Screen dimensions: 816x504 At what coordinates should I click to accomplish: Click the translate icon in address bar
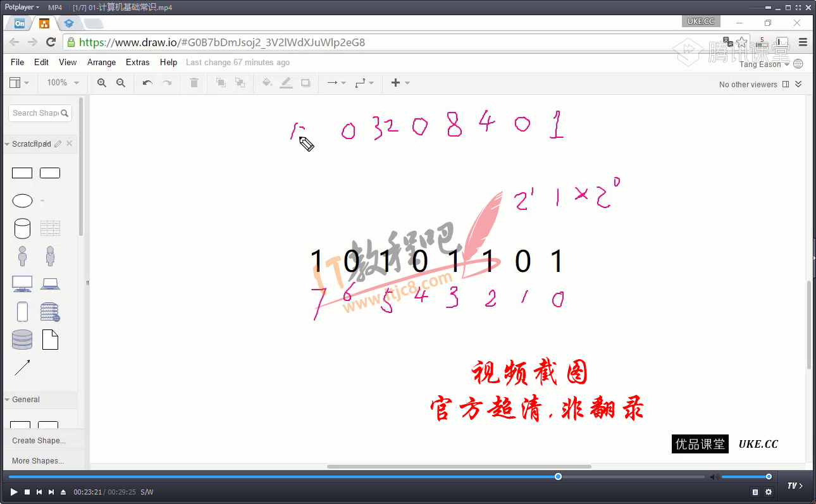(x=728, y=42)
